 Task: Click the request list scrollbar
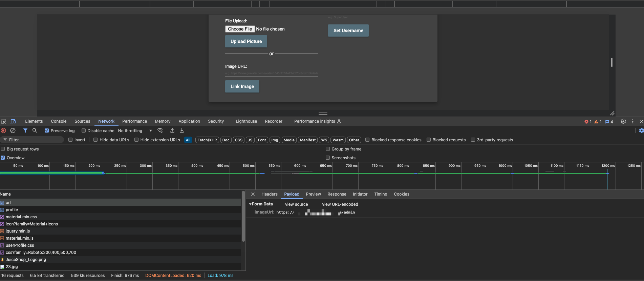pyautogui.click(x=243, y=217)
